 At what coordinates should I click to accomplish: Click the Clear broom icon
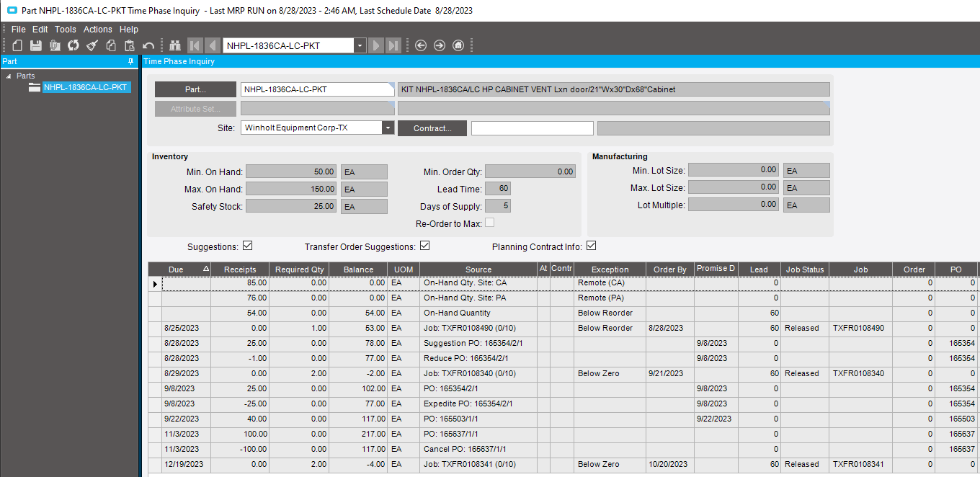92,45
